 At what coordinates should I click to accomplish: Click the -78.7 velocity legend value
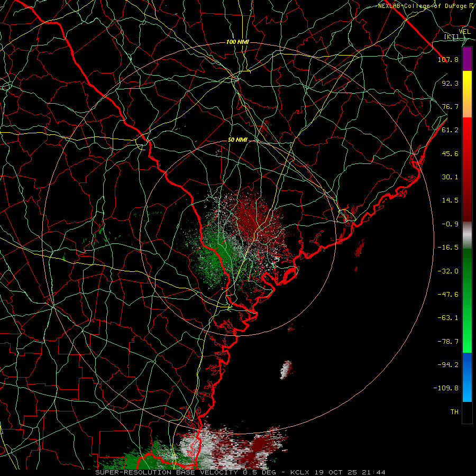448,342
